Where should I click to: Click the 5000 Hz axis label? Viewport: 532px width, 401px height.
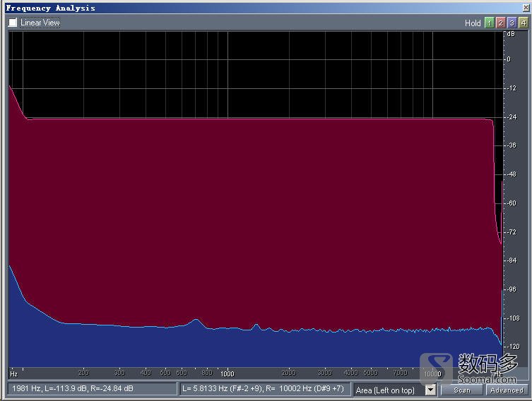tap(370, 373)
